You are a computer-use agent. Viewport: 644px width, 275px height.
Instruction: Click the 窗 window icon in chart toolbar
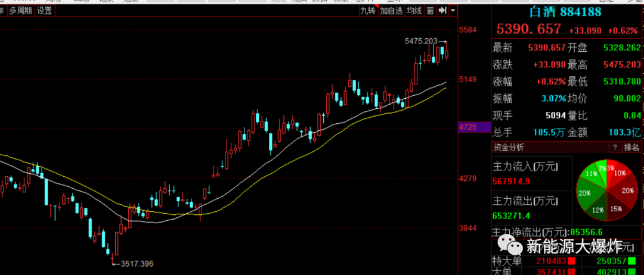(430, 11)
